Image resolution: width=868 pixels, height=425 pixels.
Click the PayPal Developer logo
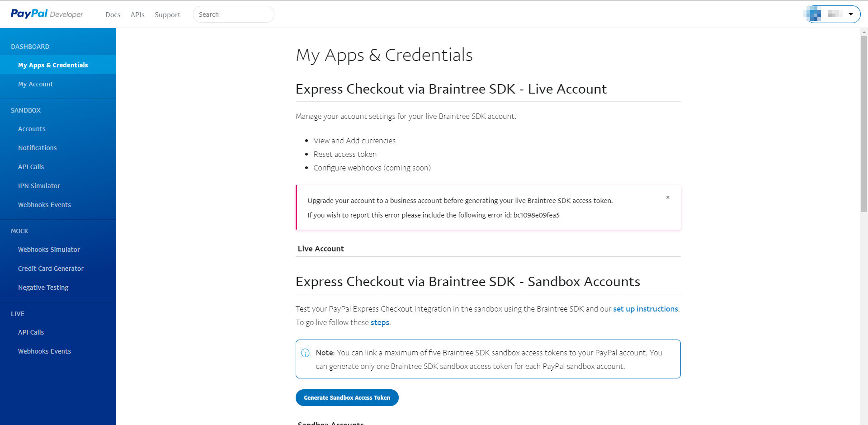(47, 14)
